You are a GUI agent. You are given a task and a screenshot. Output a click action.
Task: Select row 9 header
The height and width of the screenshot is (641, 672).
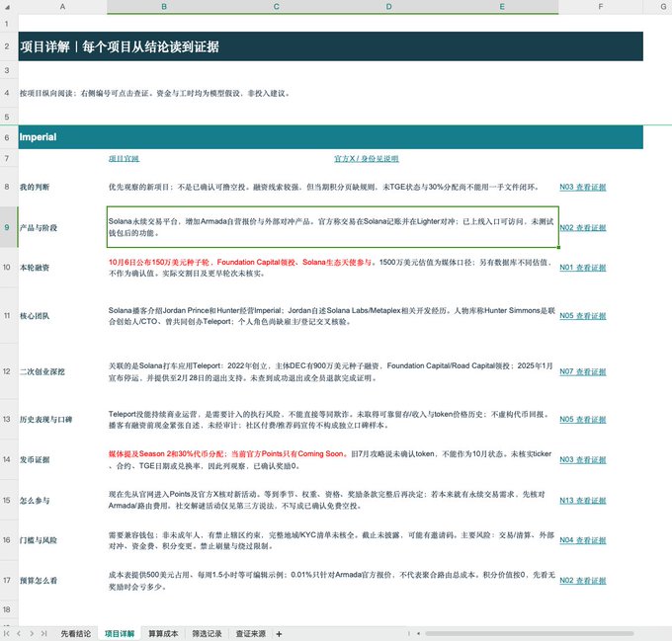7,227
